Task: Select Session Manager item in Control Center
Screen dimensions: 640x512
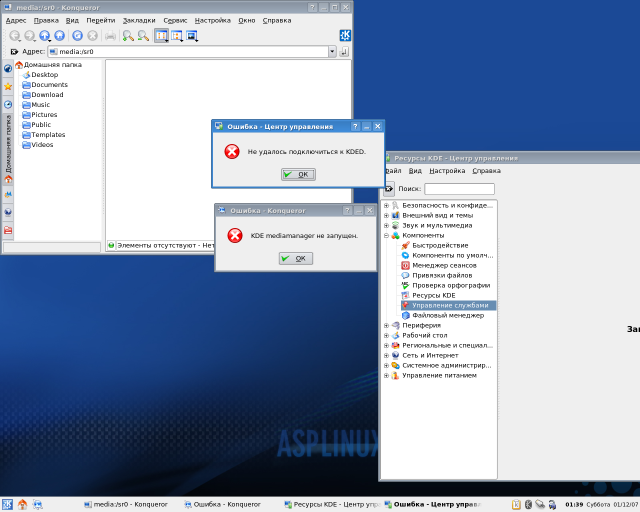Action: click(x=439, y=265)
